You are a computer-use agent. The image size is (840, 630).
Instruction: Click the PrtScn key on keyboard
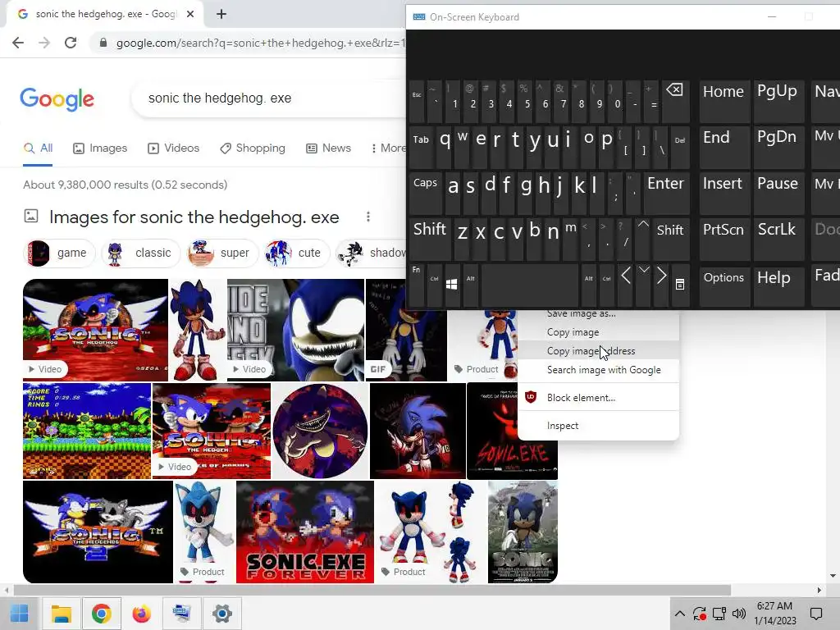(x=724, y=239)
